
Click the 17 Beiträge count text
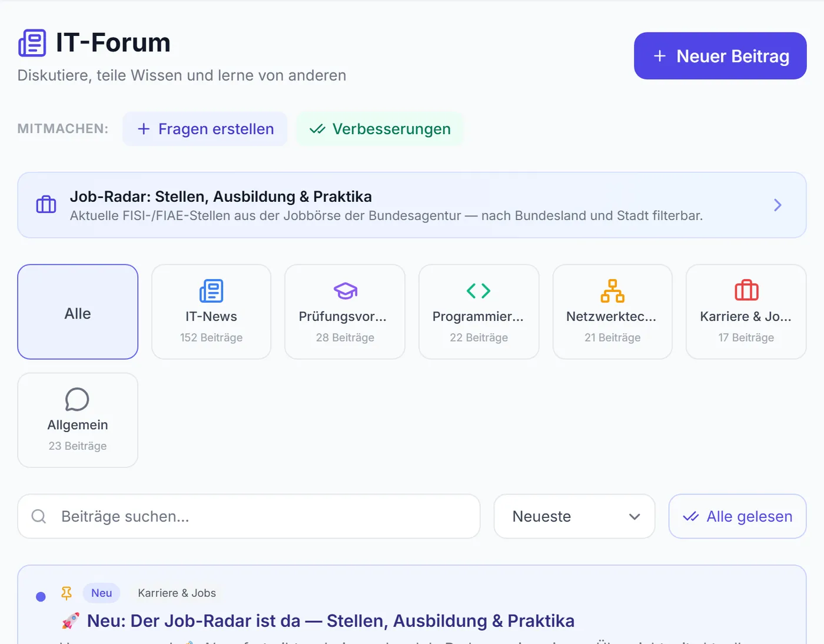[x=746, y=337]
